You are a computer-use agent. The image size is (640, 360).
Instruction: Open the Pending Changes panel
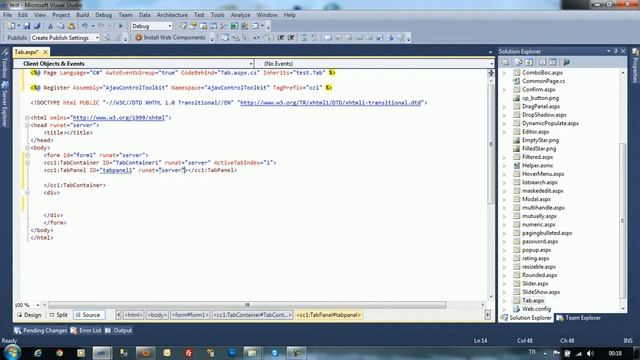tap(40, 331)
